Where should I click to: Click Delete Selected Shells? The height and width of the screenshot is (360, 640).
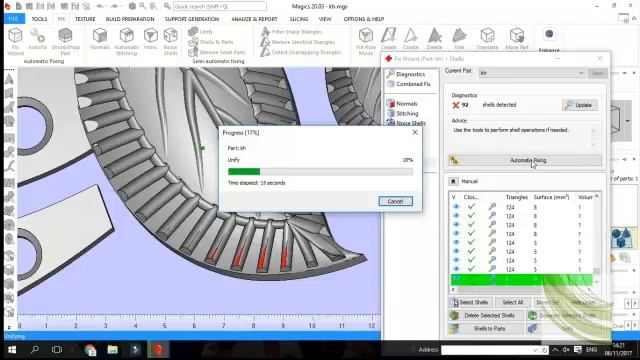[x=486, y=316]
